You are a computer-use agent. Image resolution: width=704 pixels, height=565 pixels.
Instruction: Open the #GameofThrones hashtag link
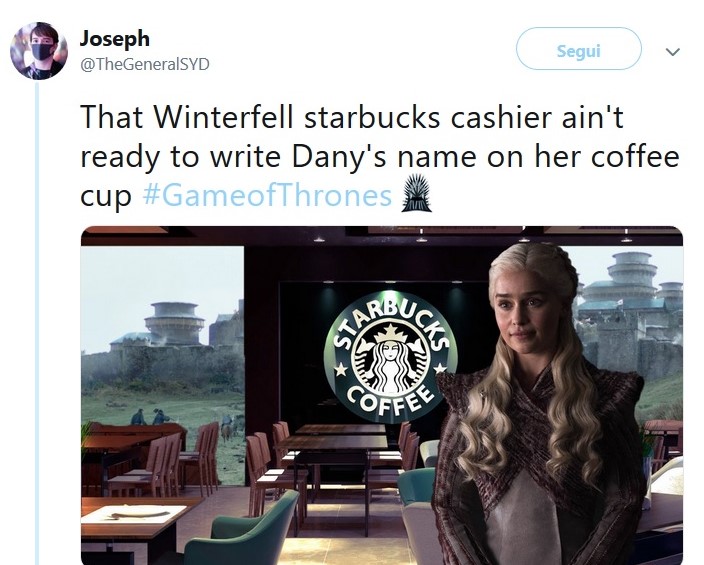click(x=268, y=196)
